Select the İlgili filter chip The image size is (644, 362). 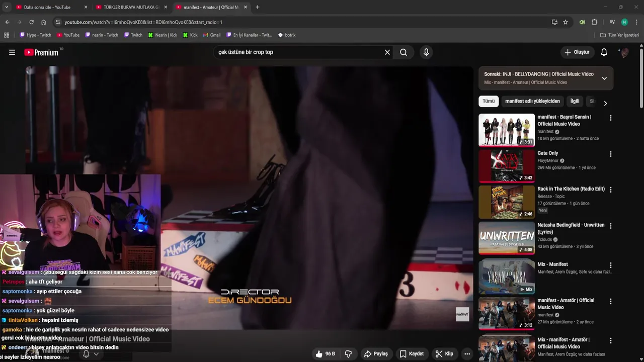[x=575, y=101]
